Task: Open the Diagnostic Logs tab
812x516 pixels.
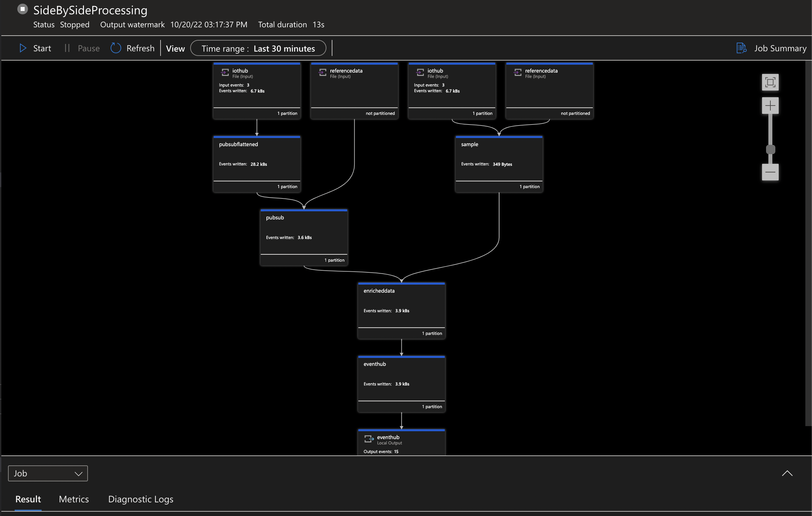Action: click(x=141, y=499)
